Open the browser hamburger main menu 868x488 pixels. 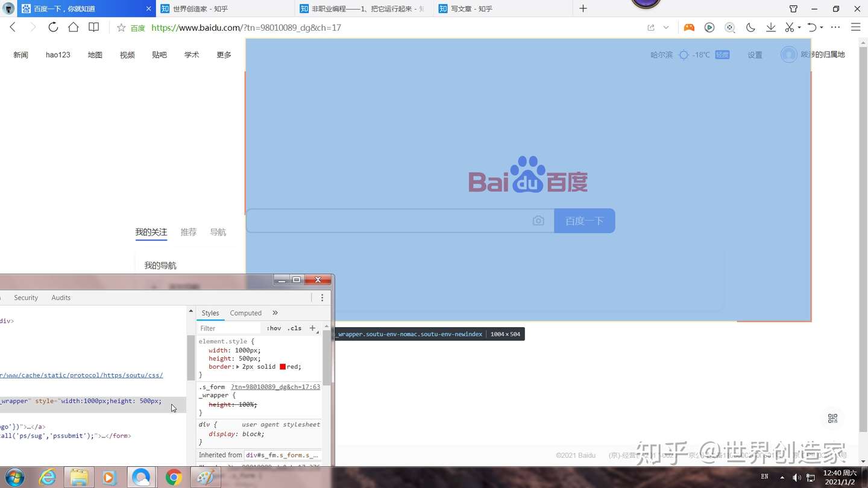point(855,27)
